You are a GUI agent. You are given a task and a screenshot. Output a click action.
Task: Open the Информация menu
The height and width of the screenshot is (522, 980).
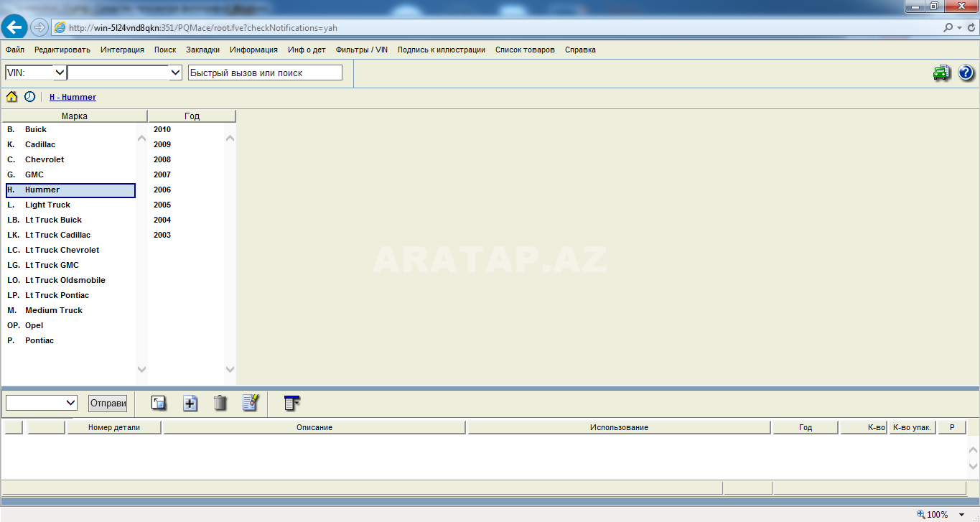coord(253,50)
